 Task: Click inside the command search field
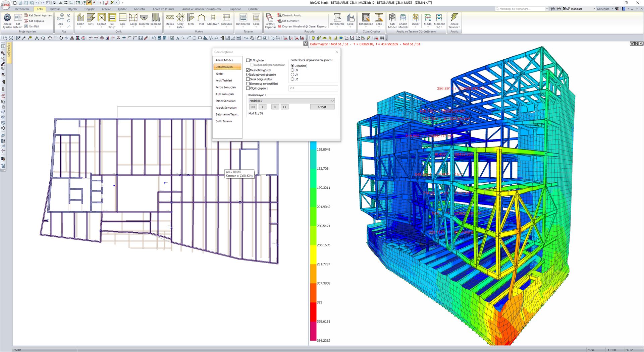[520, 9]
